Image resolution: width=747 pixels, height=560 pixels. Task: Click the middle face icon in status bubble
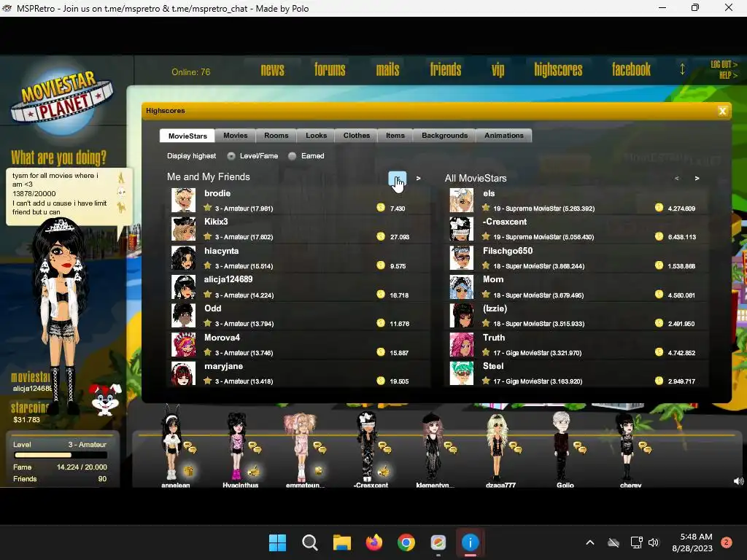(x=122, y=192)
